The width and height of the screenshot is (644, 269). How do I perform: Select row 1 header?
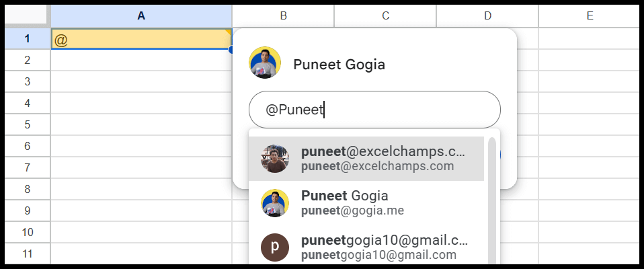pos(27,38)
